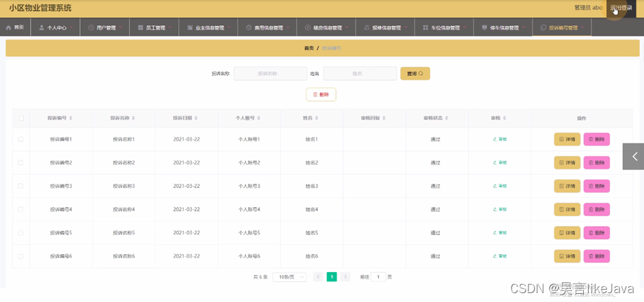The height and width of the screenshot is (302, 644).
Task: Open the 停车信息管理 menu
Action: tap(503, 27)
